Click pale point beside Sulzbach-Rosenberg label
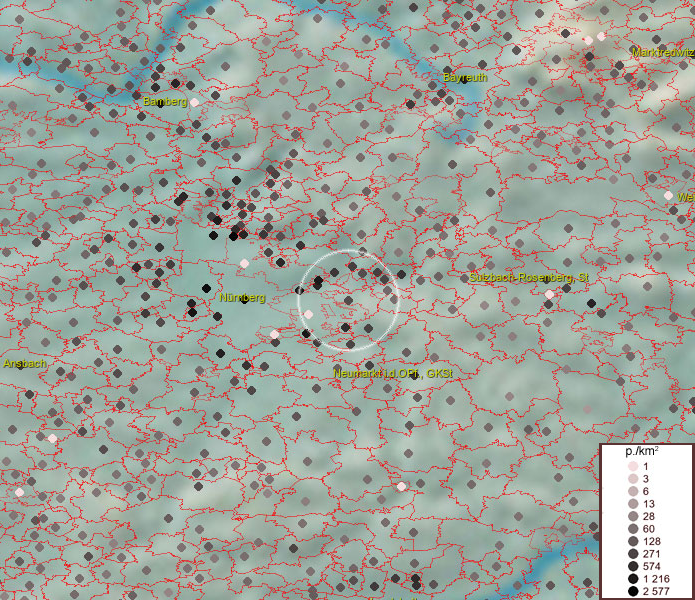 549,294
